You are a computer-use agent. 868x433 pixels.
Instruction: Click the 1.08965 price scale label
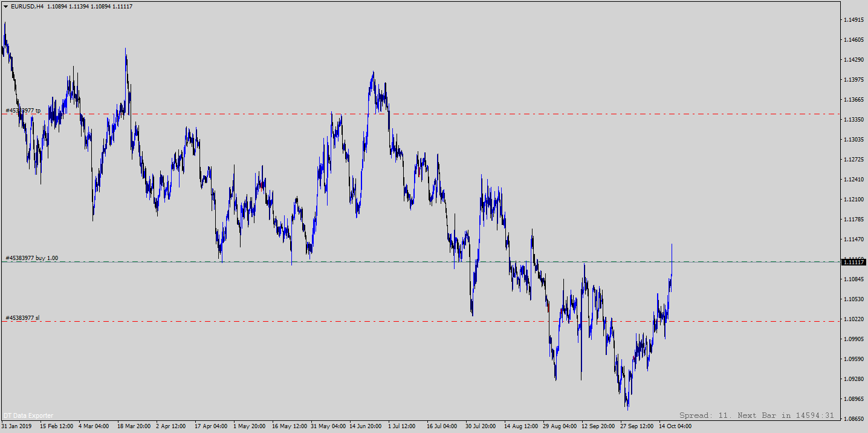pos(854,399)
